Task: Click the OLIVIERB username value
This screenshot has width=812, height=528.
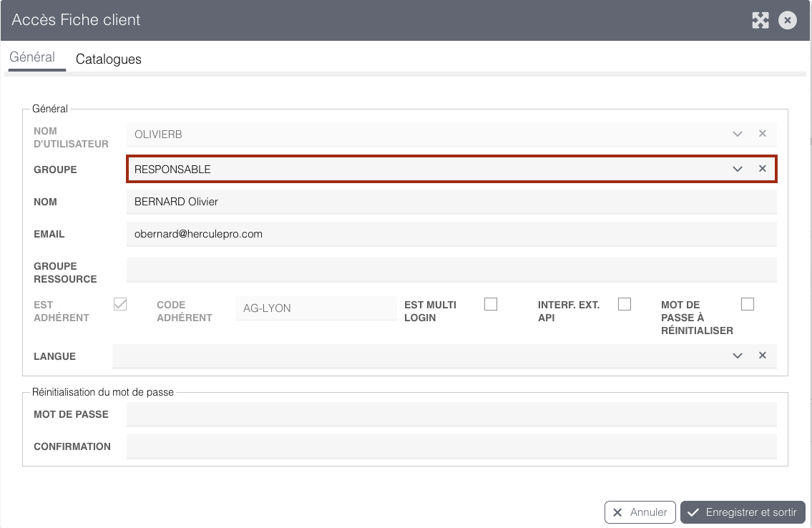Action: [158, 135]
